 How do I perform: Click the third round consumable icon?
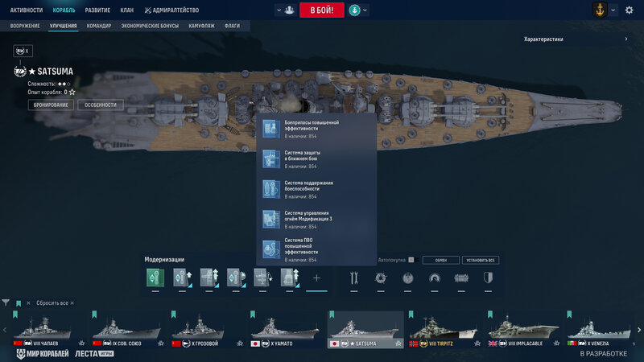(x=407, y=278)
